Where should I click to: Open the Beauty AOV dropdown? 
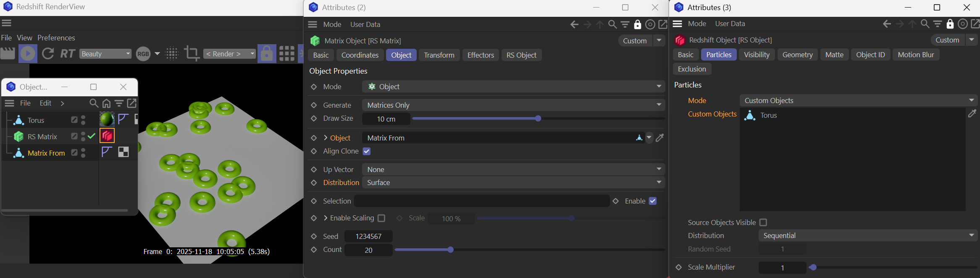coord(105,54)
